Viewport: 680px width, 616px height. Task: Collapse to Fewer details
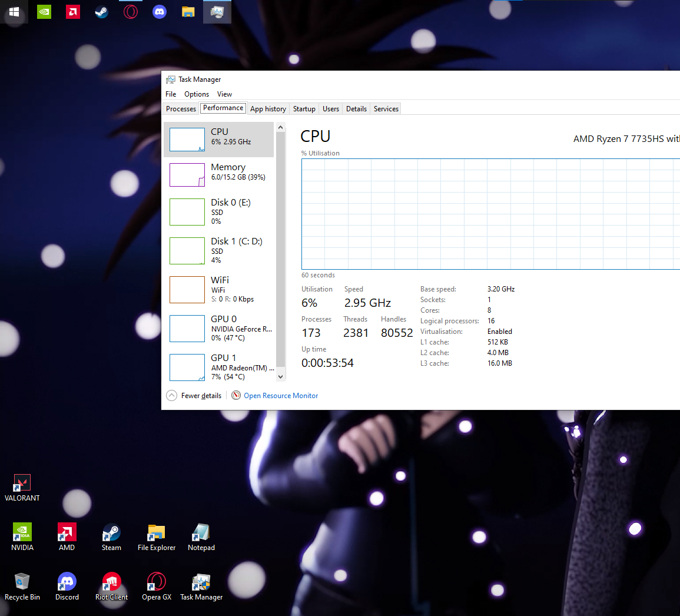click(x=194, y=395)
